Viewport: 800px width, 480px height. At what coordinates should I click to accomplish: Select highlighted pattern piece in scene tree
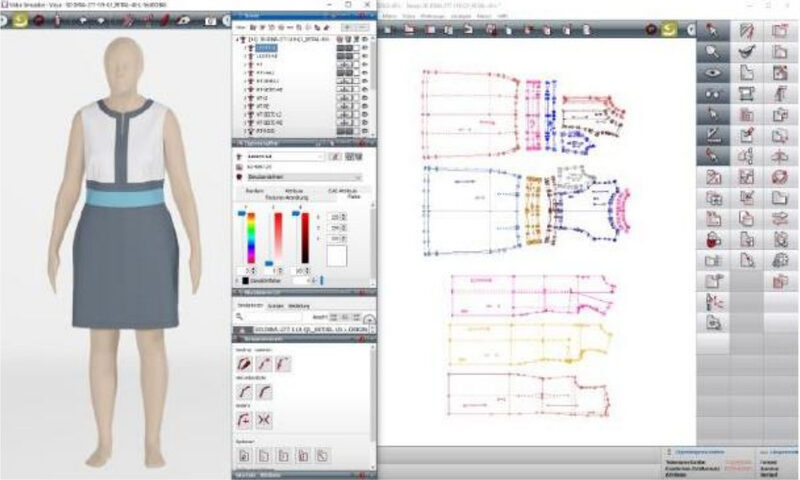pos(267,48)
